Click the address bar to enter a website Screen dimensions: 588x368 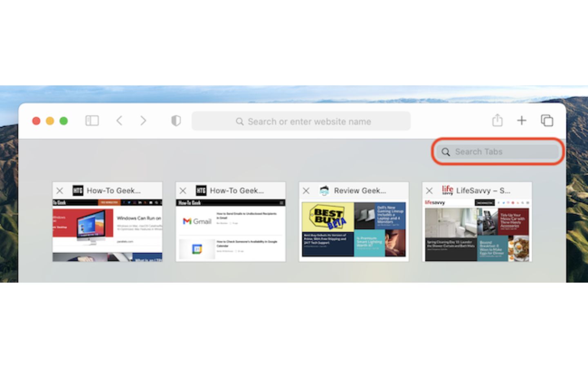click(x=302, y=121)
